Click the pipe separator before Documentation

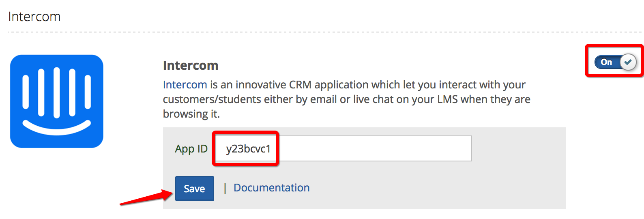tap(225, 188)
